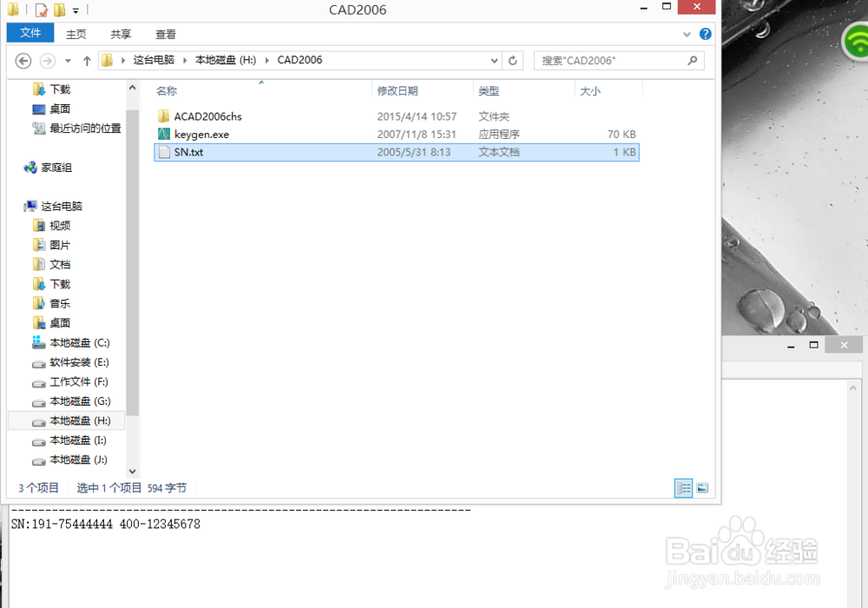Click 本地磁盘 (H:) in the address bar
This screenshot has height=608, width=868.
pyautogui.click(x=226, y=60)
